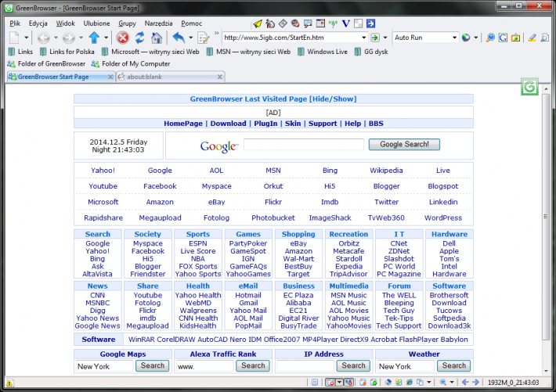Open the Auto Run combo box
Viewport: 556px width, 392px height.
pos(425,38)
